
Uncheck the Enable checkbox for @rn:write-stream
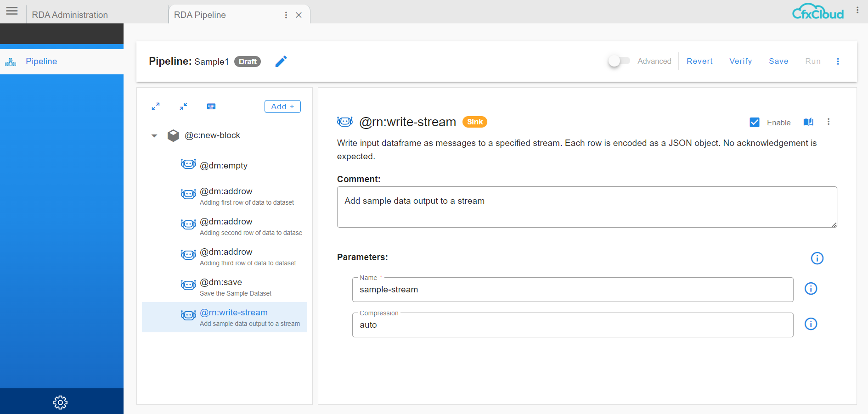(x=755, y=122)
